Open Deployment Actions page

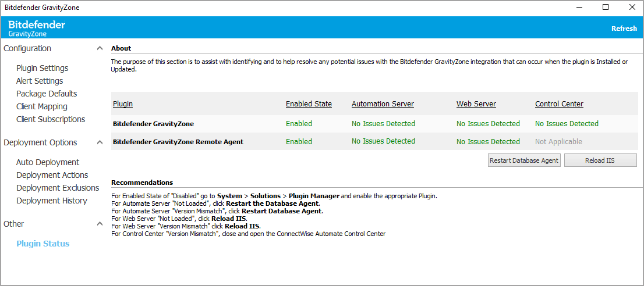coord(52,175)
